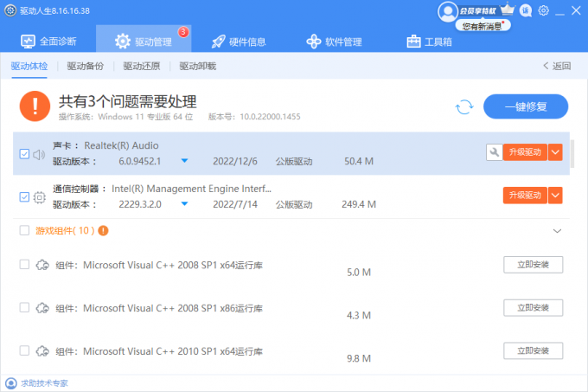Click puzzle icon for Visual C++ 2008 x64

coord(42,265)
